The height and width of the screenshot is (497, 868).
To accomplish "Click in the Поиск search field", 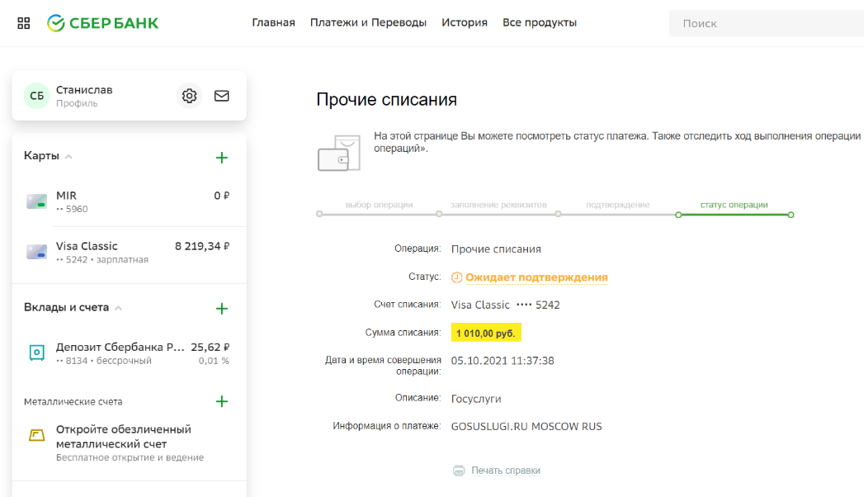I will tap(768, 23).
